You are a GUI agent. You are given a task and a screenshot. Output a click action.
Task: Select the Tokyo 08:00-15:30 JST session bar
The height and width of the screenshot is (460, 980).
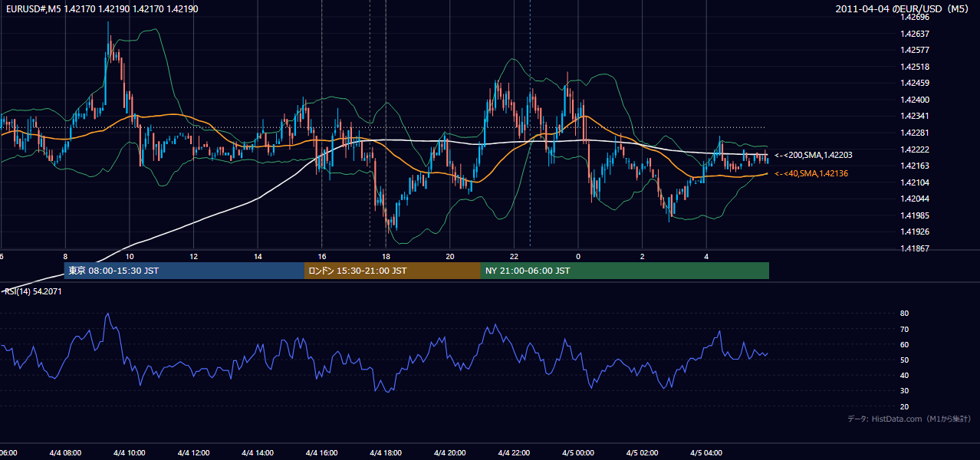(184, 271)
